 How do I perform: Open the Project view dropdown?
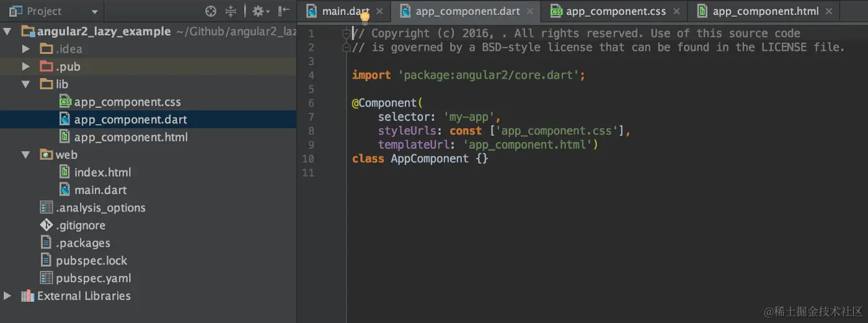(94, 12)
